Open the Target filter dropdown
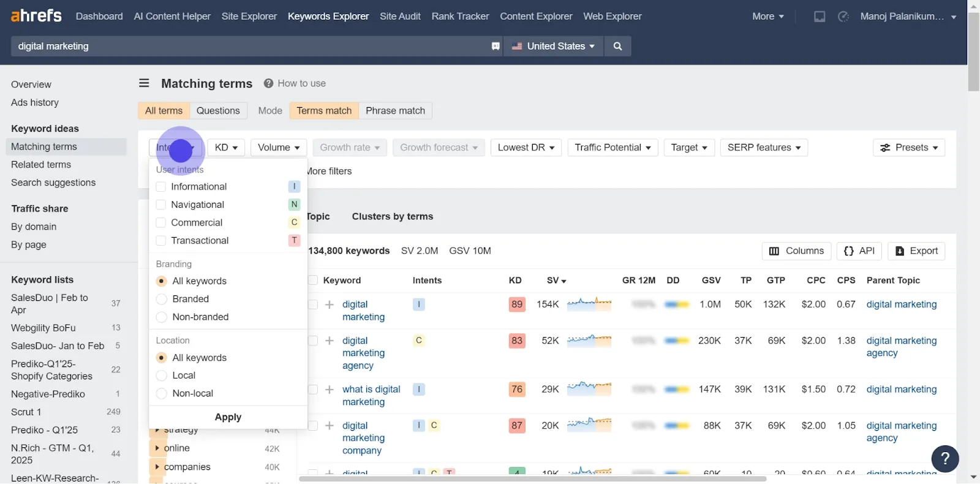The width and height of the screenshot is (980, 484). 690,148
